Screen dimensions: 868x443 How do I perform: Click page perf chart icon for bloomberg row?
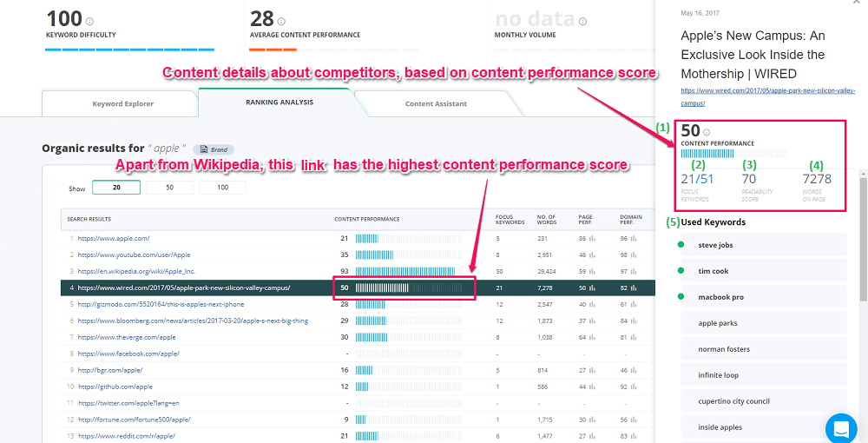(x=591, y=321)
